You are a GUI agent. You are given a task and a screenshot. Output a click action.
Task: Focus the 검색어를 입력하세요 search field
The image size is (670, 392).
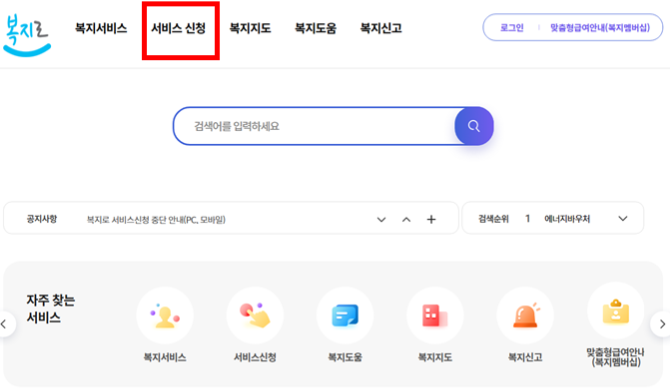[x=314, y=126]
